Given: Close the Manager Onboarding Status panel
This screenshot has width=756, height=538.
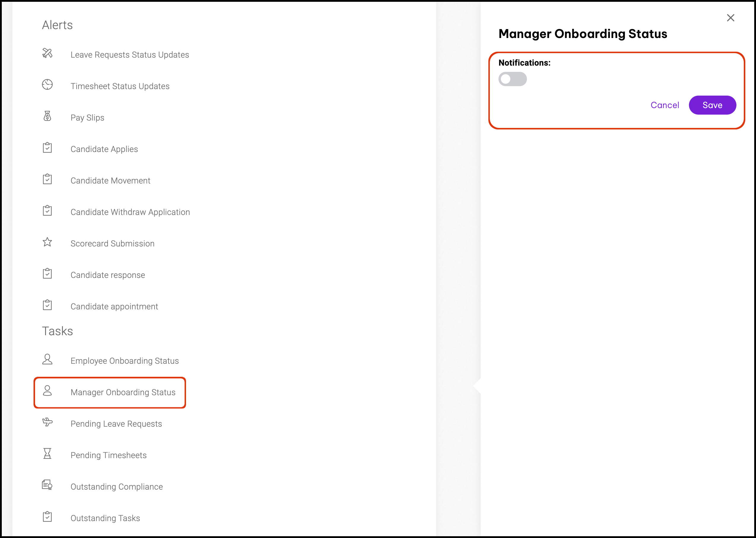Looking at the screenshot, I should [730, 18].
